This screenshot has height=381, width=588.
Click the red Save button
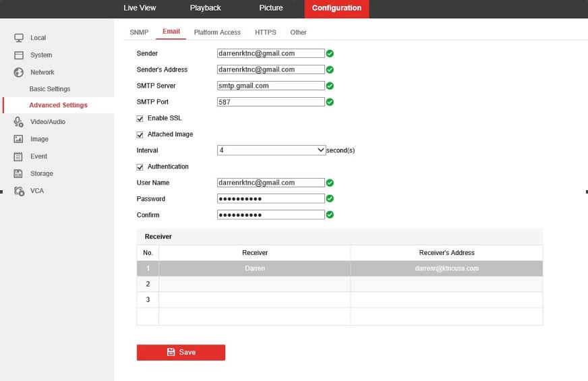point(181,352)
